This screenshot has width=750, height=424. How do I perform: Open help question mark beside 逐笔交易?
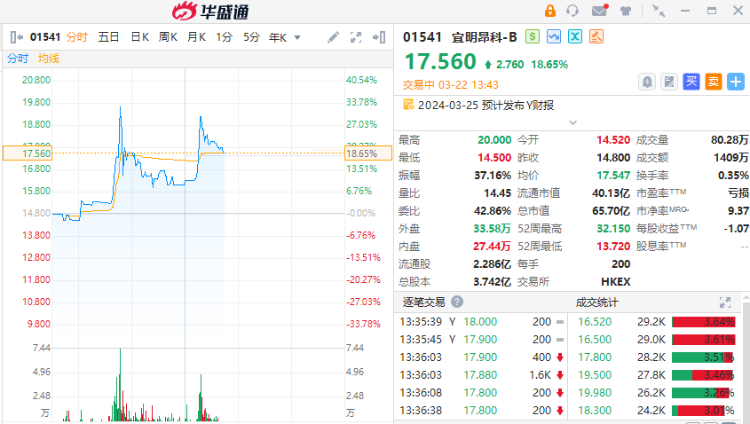[457, 302]
